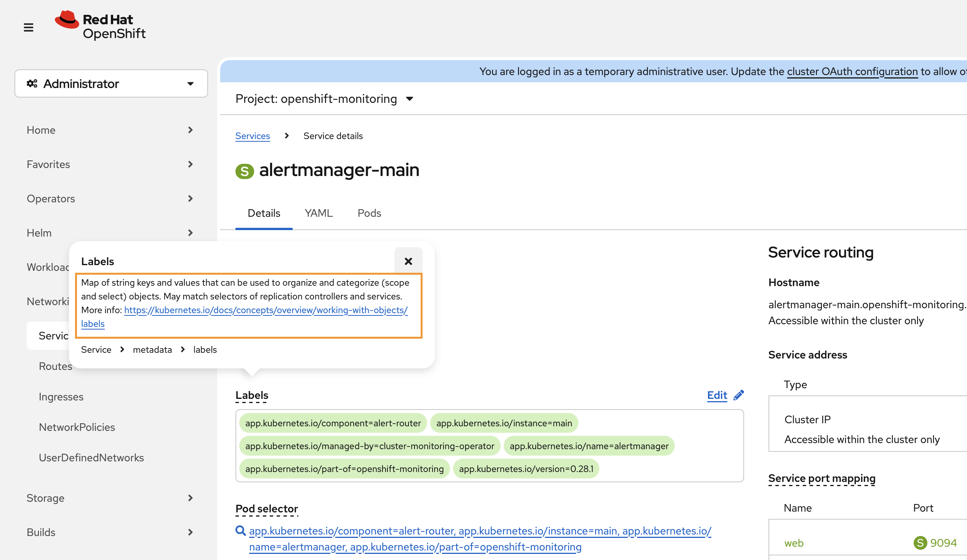This screenshot has height=560, width=967.
Task: Click the gears icon in Administrator switcher
Action: 32,83
